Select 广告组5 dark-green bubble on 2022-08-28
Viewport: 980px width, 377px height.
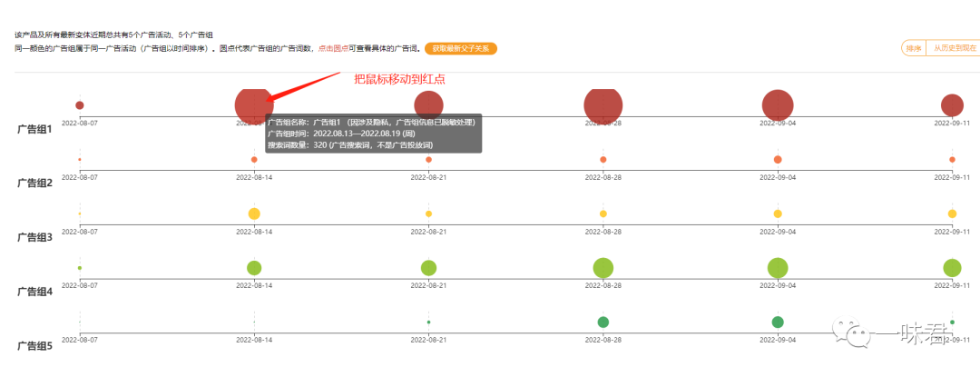[x=603, y=322]
